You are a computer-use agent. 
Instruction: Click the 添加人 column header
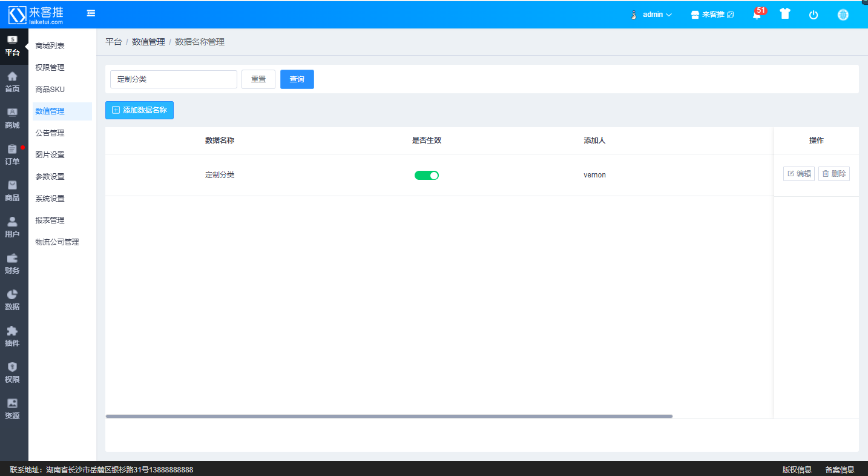pos(594,140)
